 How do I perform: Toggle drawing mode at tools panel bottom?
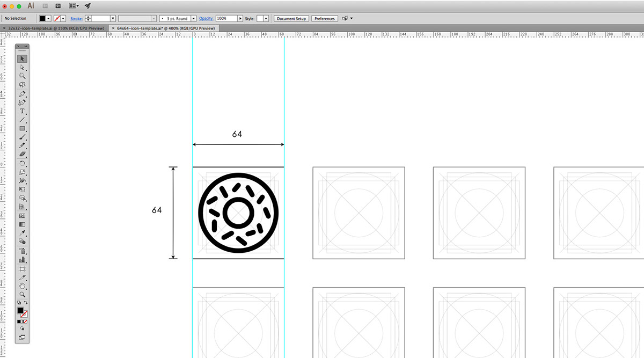(x=22, y=328)
